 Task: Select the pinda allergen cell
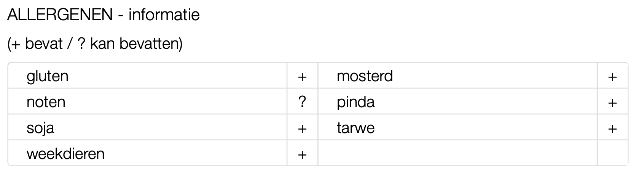click(x=457, y=101)
